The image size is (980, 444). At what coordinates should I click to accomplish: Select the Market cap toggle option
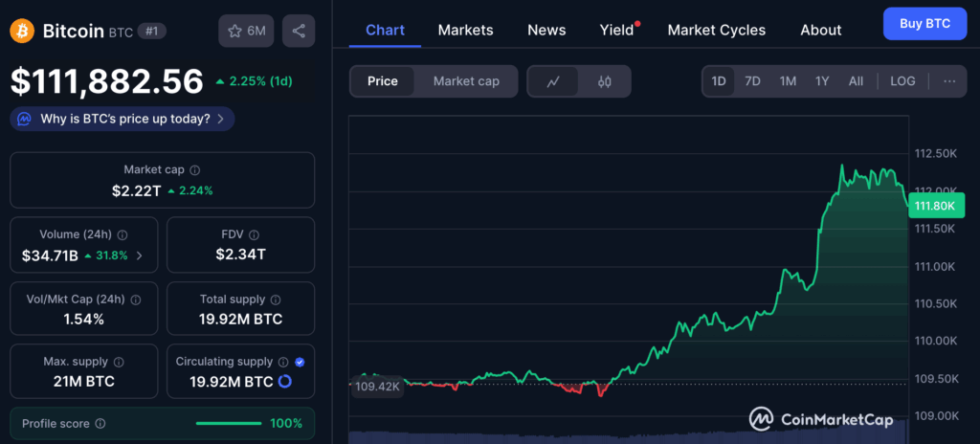tap(466, 81)
